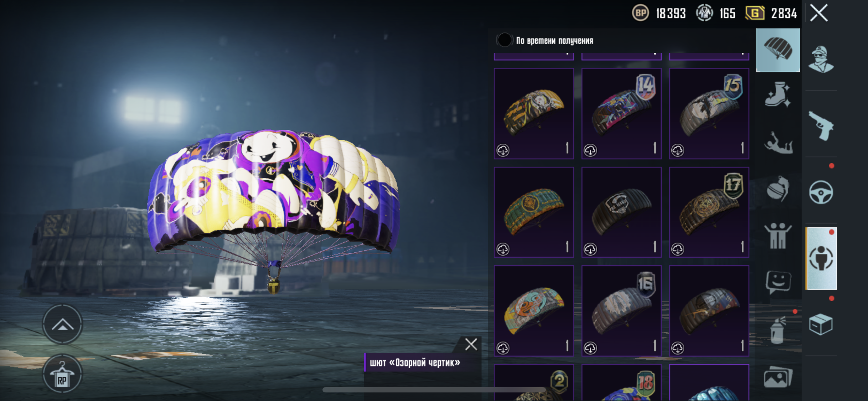
Task: Open the grenade category icon
Action: click(778, 189)
